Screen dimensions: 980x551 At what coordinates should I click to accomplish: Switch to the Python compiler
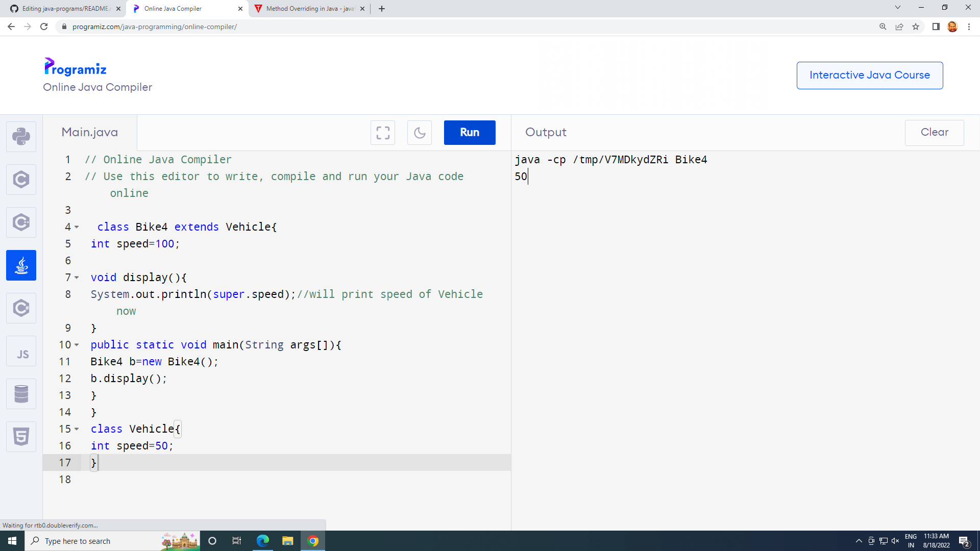tap(21, 136)
